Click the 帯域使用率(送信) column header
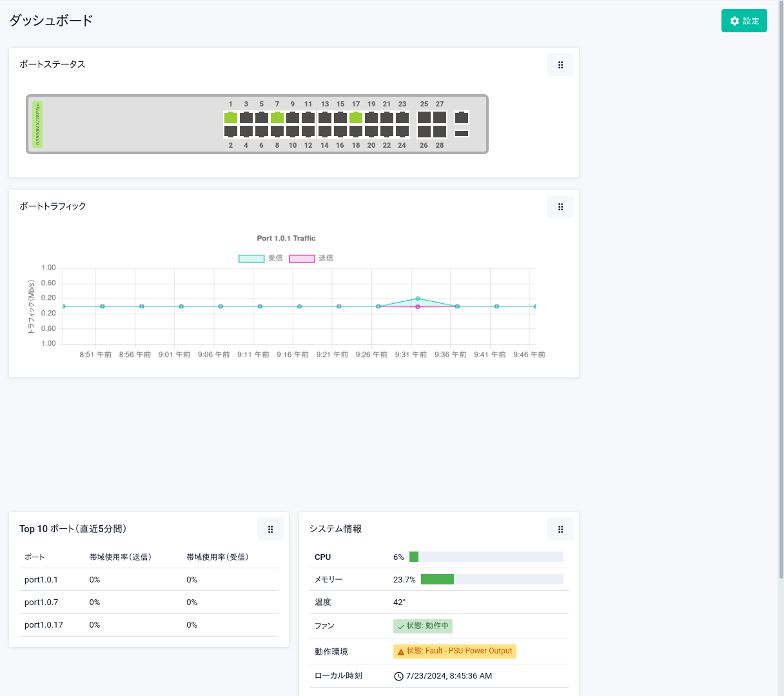The image size is (784, 696). click(120, 557)
